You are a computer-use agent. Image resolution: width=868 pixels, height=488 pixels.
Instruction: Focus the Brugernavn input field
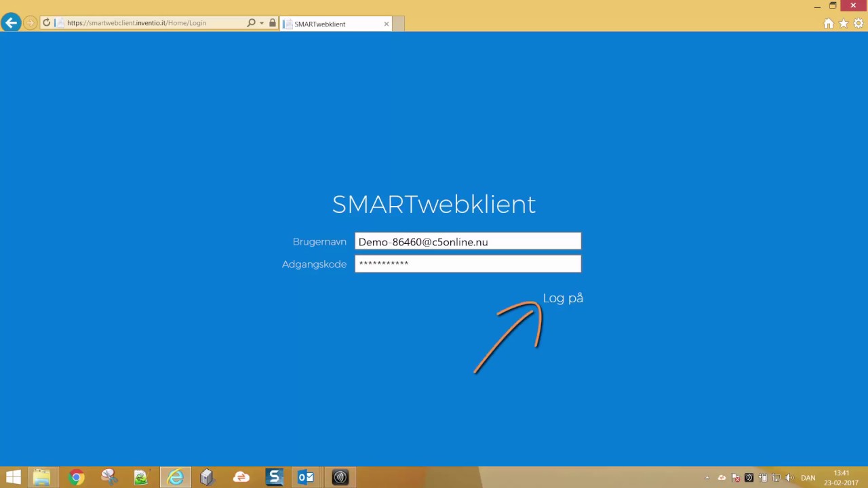[468, 241]
